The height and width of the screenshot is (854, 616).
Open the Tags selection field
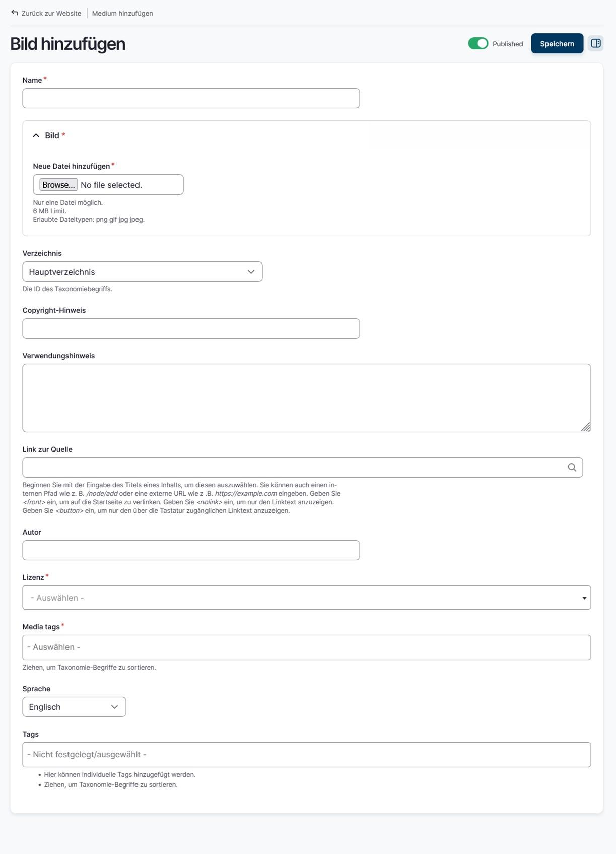[x=306, y=755]
